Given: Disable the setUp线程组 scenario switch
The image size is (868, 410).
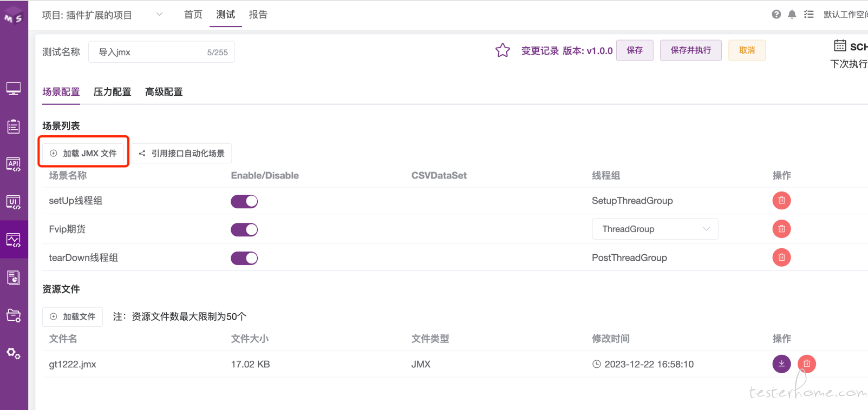Looking at the screenshot, I should pos(244,201).
